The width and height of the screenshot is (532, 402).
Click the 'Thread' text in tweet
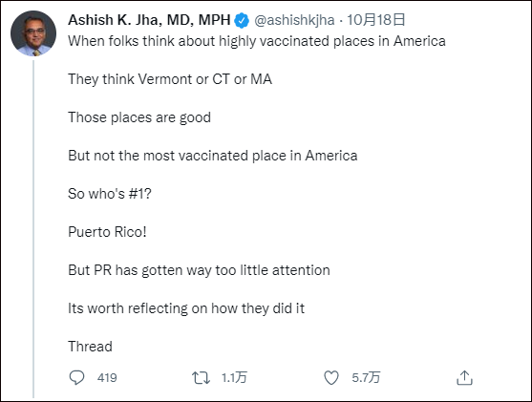tap(90, 347)
